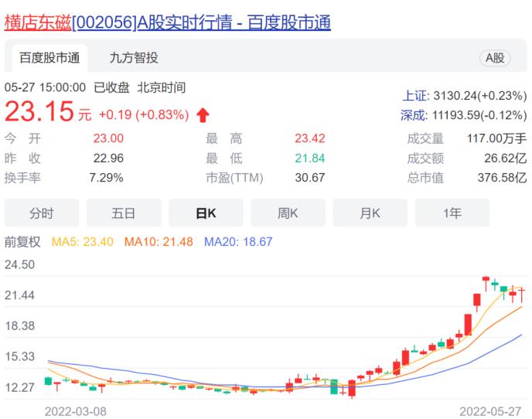
Task: Select the 五日 chart view
Action: (124, 213)
